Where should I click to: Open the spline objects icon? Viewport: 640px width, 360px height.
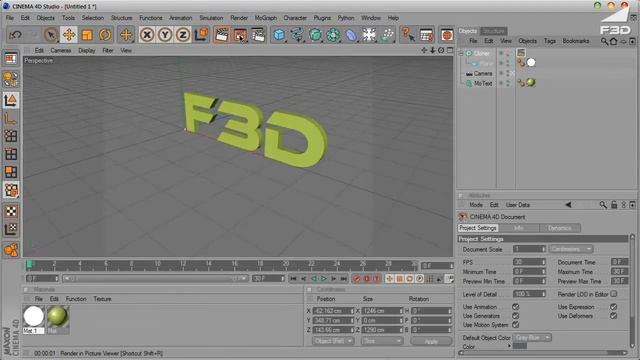click(298, 35)
